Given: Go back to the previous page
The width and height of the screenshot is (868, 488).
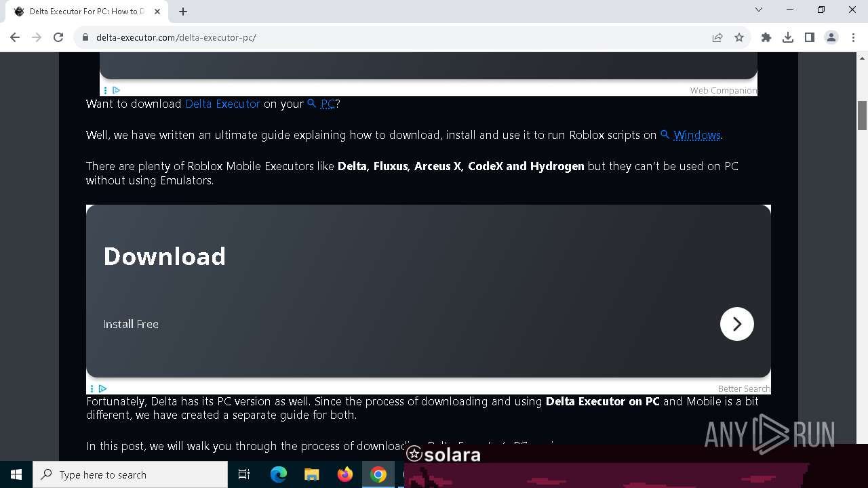Looking at the screenshot, I should [15, 37].
